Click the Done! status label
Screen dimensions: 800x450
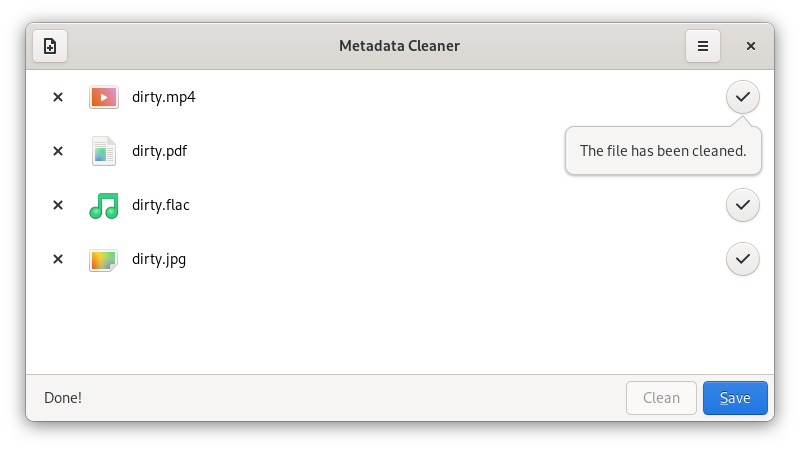click(63, 398)
